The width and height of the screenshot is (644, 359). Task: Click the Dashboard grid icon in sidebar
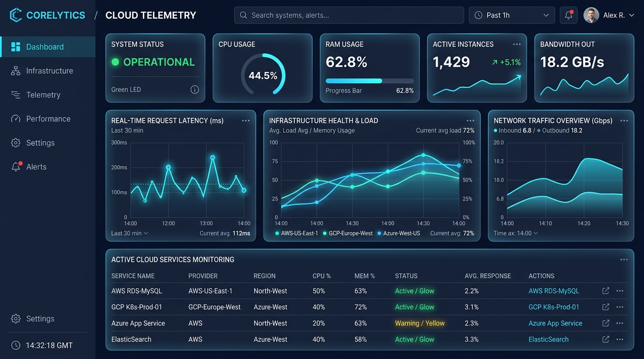(16, 47)
